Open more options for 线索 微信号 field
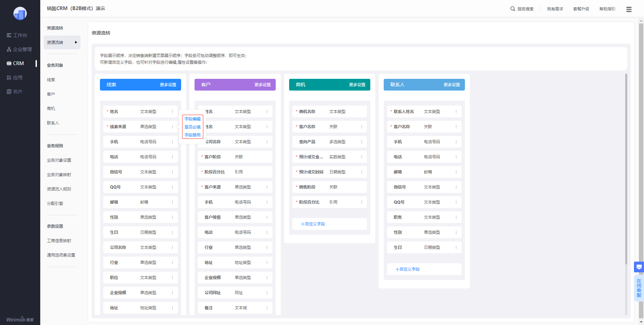Screen dimensions: 644x325 coord(172,172)
